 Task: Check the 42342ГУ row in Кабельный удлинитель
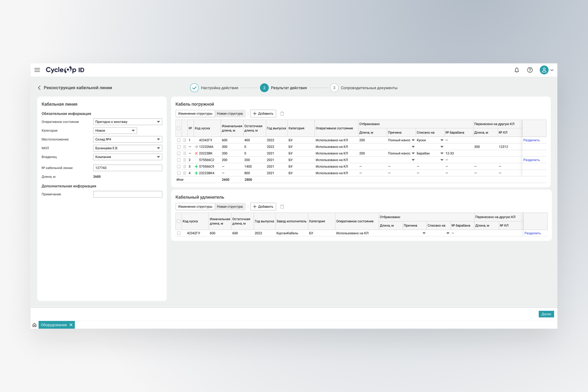tap(179, 233)
